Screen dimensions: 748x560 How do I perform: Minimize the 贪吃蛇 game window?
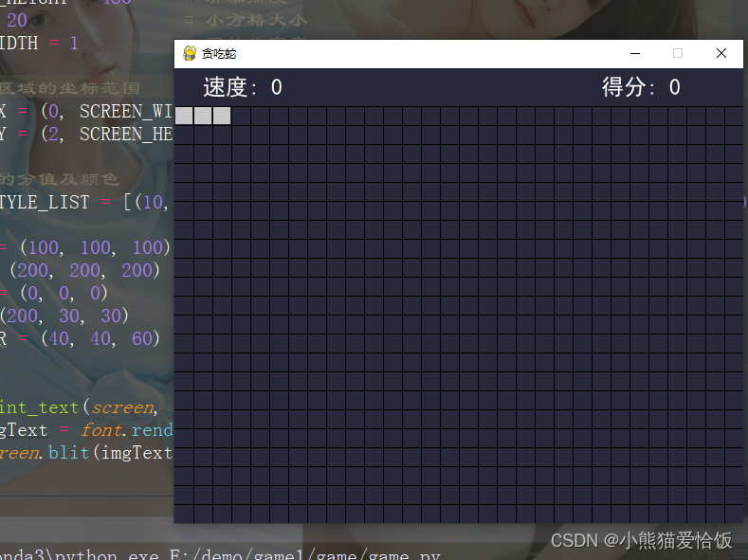tap(635, 53)
